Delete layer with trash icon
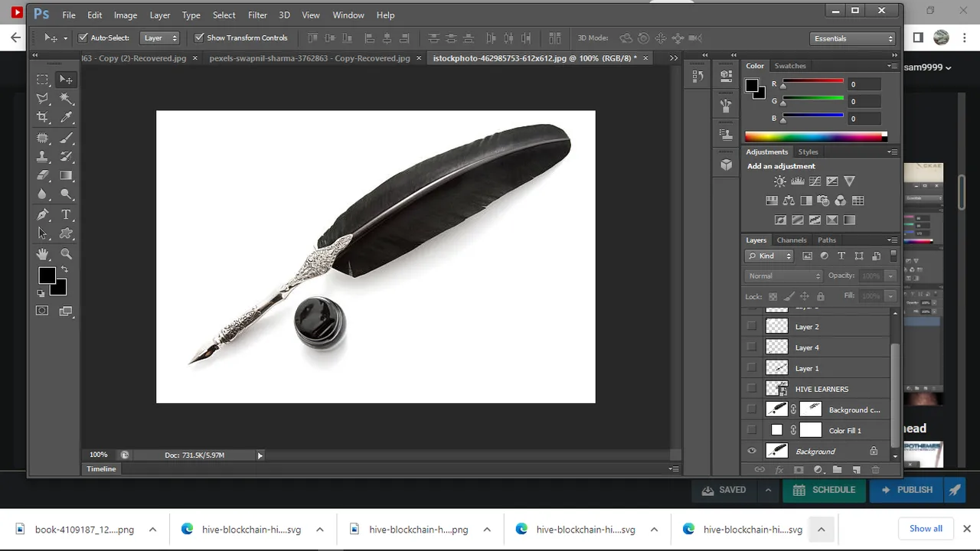The image size is (980, 551). tap(875, 470)
